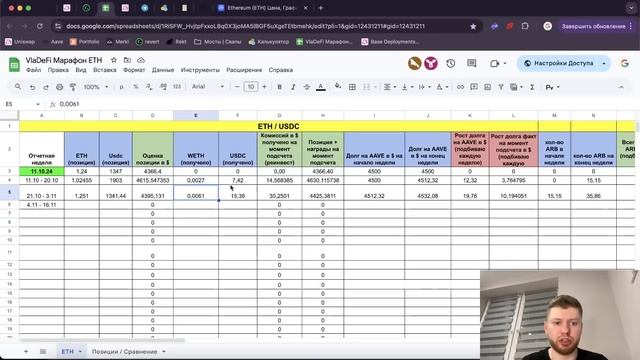This screenshot has height=360, width=640.
Task: Insert a link from toolbar
Action: 460,87
